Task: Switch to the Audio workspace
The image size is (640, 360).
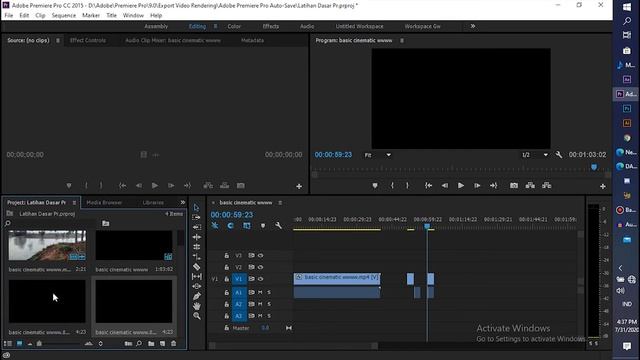Action: pos(307,27)
